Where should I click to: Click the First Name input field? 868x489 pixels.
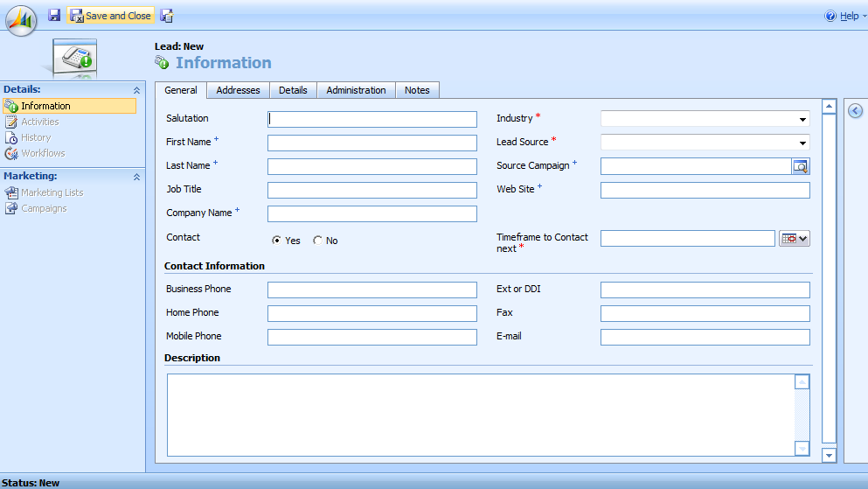click(x=372, y=143)
